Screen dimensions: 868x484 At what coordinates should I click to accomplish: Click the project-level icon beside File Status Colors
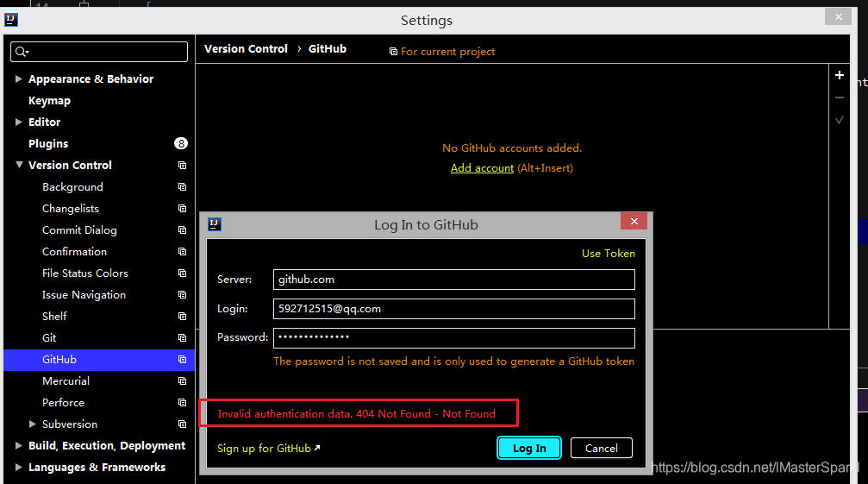point(182,273)
